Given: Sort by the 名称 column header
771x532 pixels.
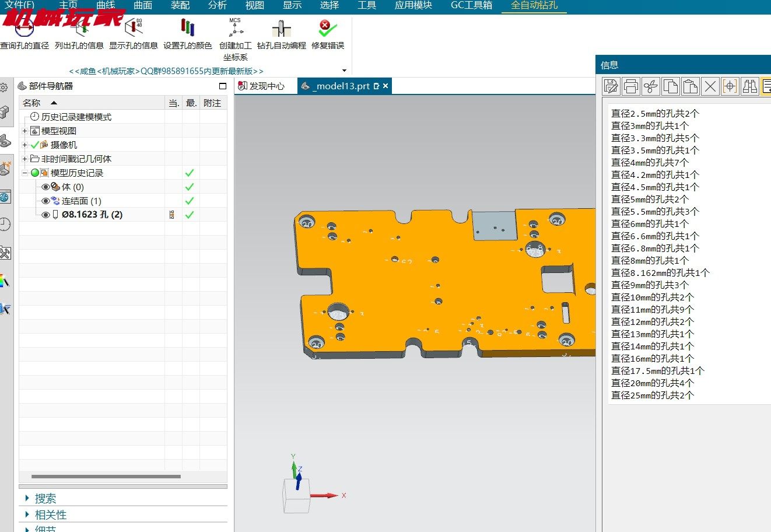Looking at the screenshot, I should pyautogui.click(x=92, y=103).
